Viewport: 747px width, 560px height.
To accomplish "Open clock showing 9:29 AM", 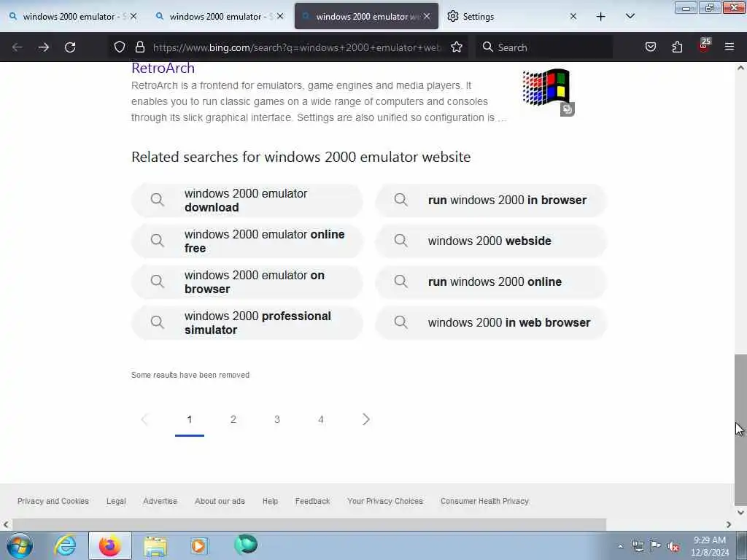I will 710,546.
